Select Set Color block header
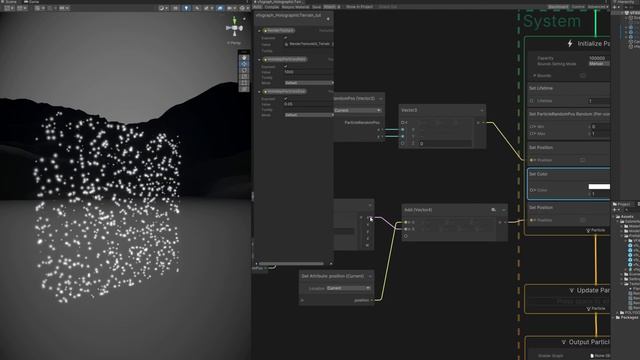 (569, 174)
